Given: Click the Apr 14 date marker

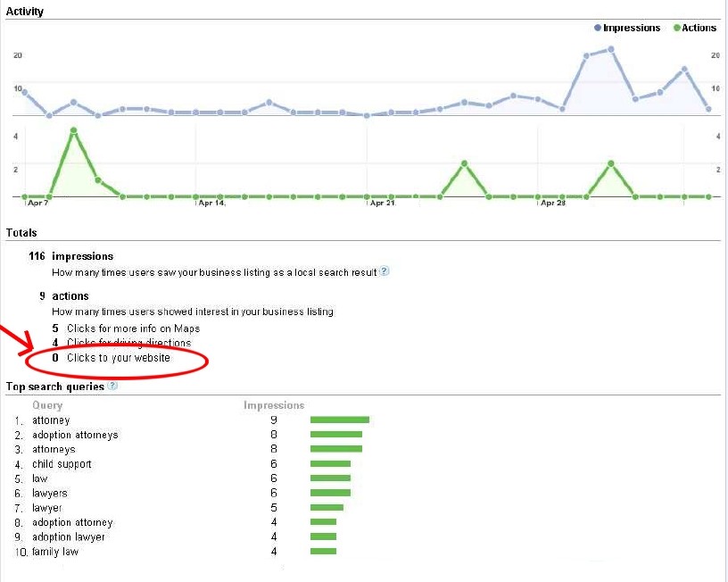Looking at the screenshot, I should coord(211,203).
